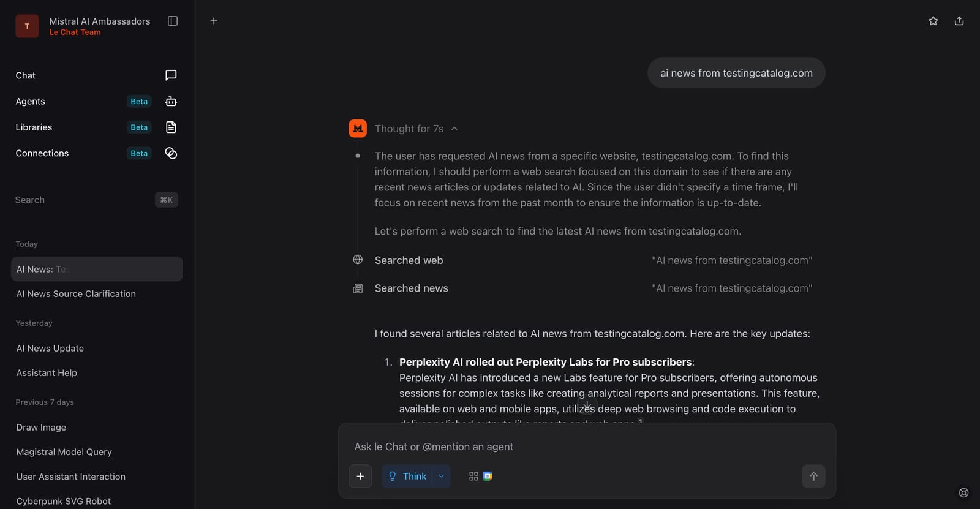Image resolution: width=980 pixels, height=509 pixels.
Task: Select the 'Draw Image' conversation
Action: click(x=41, y=427)
